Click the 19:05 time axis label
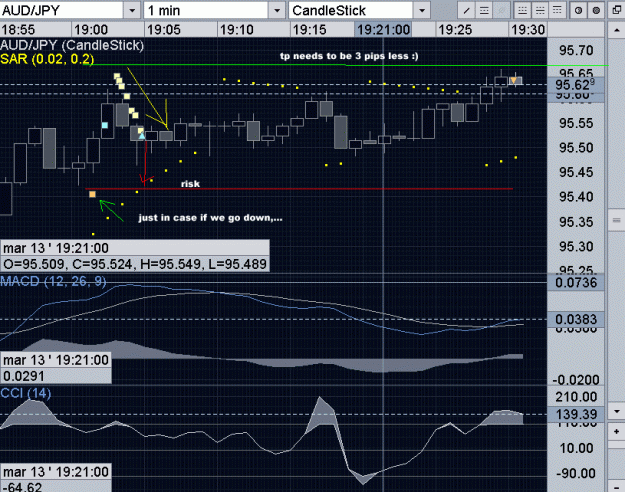The width and height of the screenshot is (625, 492). tap(163, 30)
